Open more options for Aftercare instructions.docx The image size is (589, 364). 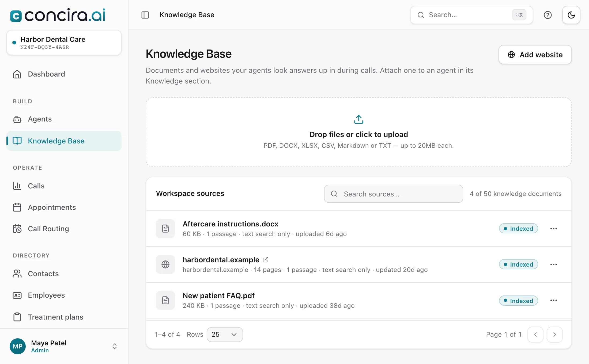pos(554,229)
